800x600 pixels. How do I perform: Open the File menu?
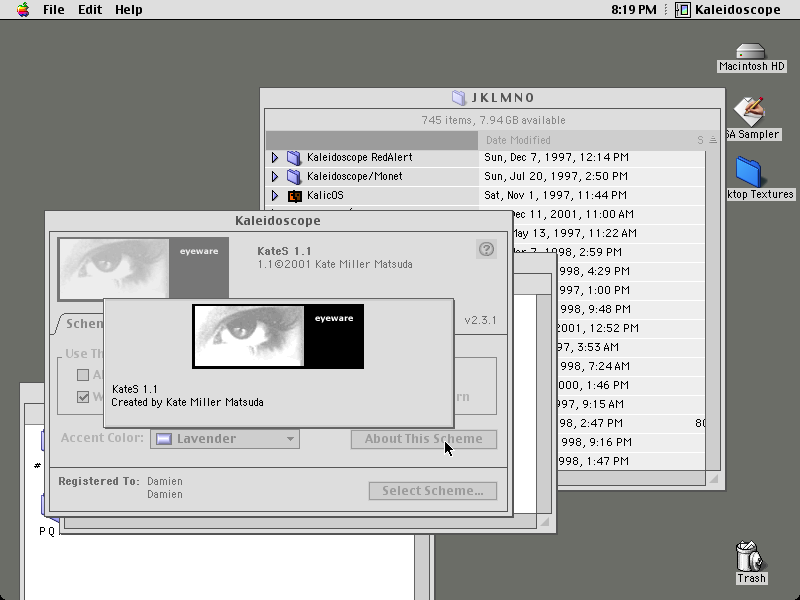pyautogui.click(x=54, y=10)
